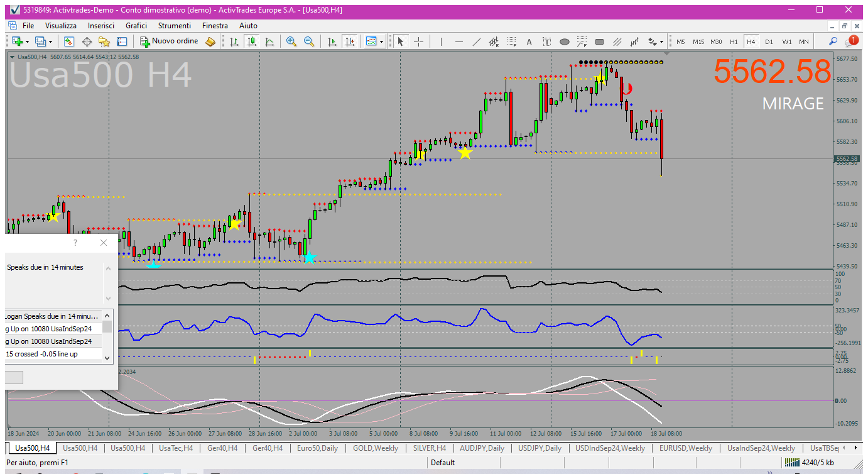The image size is (868, 474).
Task: Open the Profiles button in toolbar
Action: (41, 41)
